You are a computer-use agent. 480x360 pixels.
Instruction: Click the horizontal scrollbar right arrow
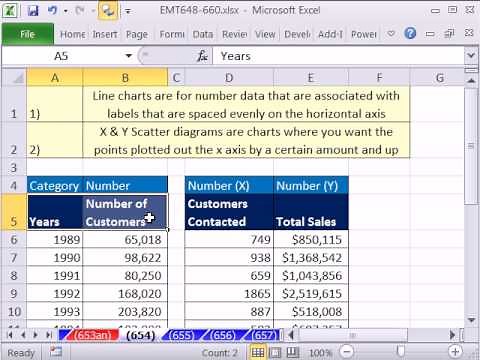click(452, 335)
